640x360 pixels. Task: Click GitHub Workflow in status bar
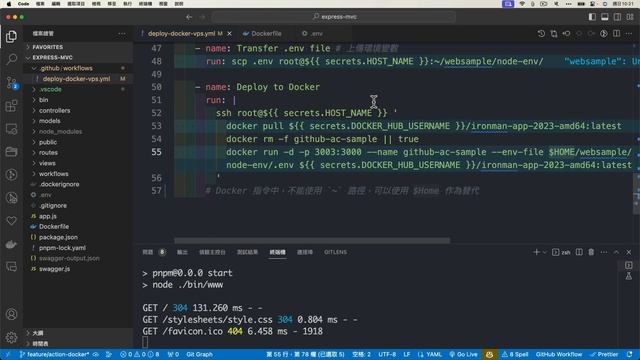pos(559,354)
